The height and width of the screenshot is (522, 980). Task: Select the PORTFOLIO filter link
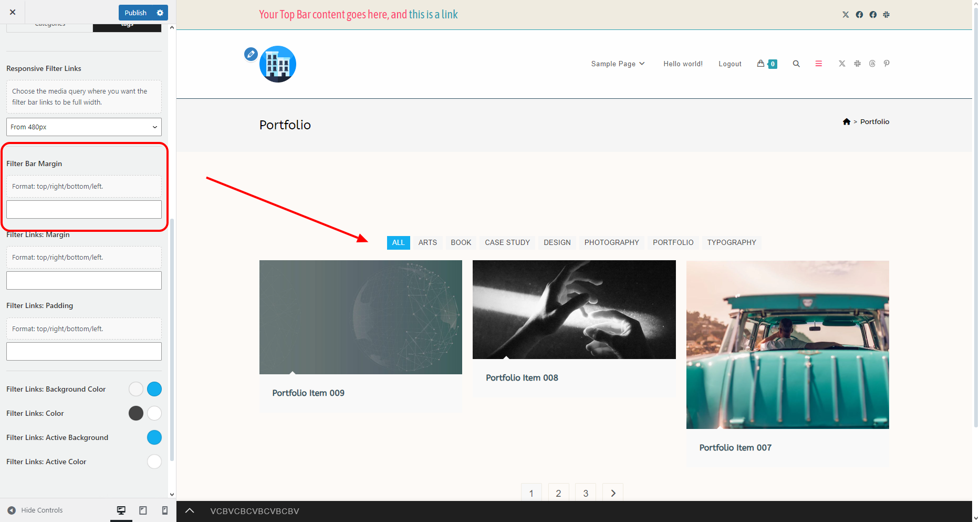(673, 242)
